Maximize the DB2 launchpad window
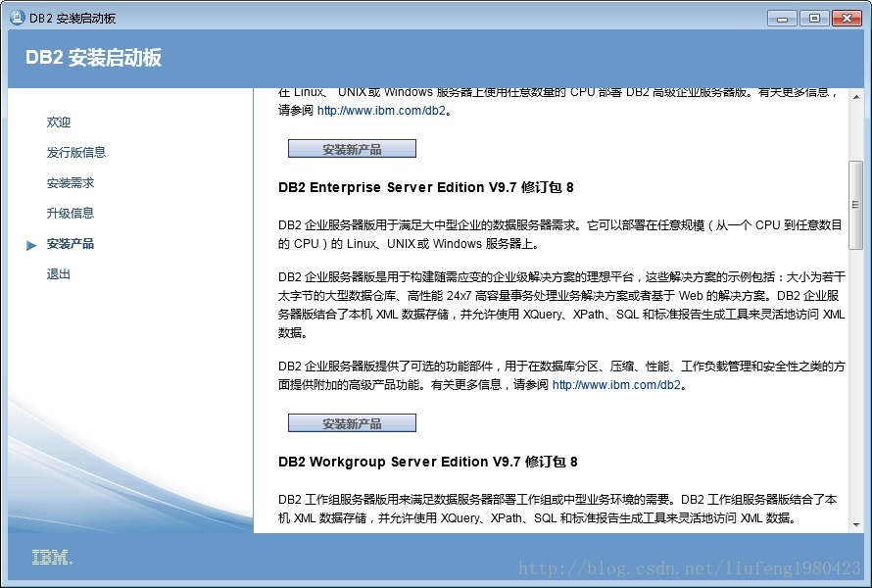This screenshot has height=588, width=872. pos(815,19)
